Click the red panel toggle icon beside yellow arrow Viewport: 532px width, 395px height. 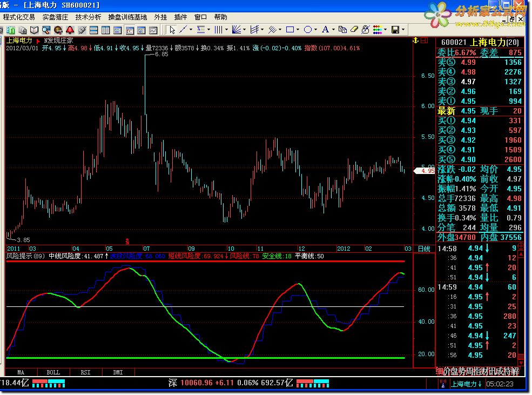[424, 41]
